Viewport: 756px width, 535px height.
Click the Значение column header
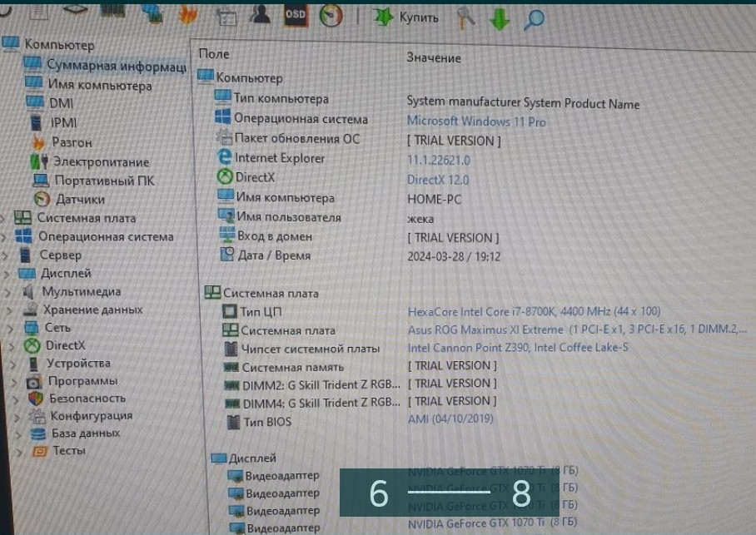[x=433, y=57]
